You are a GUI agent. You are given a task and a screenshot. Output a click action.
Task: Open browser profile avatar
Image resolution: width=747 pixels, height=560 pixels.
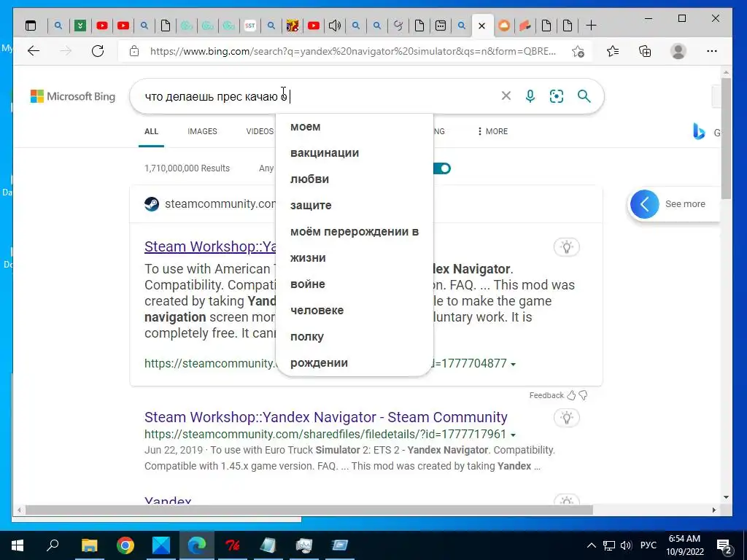[678, 51]
